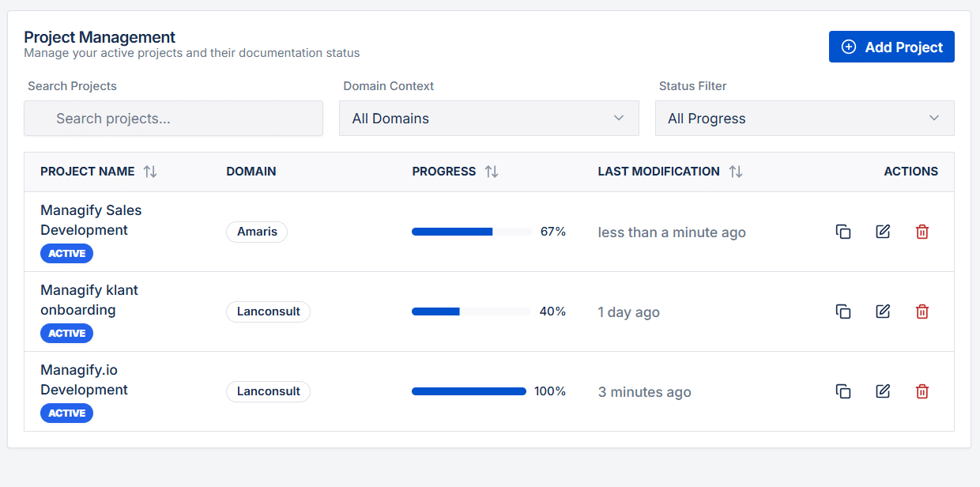This screenshot has width=980, height=487.
Task: Sort table by Project Name column
Action: click(150, 172)
